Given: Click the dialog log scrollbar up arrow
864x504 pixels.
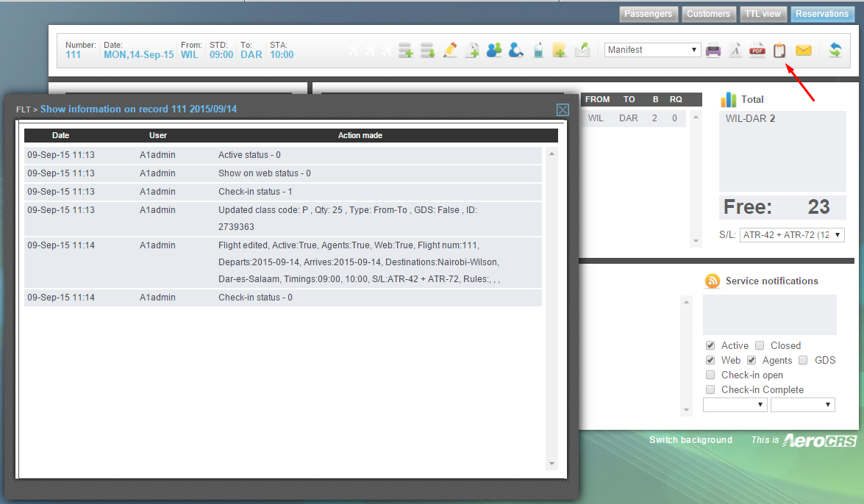Looking at the screenshot, I should 551,154.
